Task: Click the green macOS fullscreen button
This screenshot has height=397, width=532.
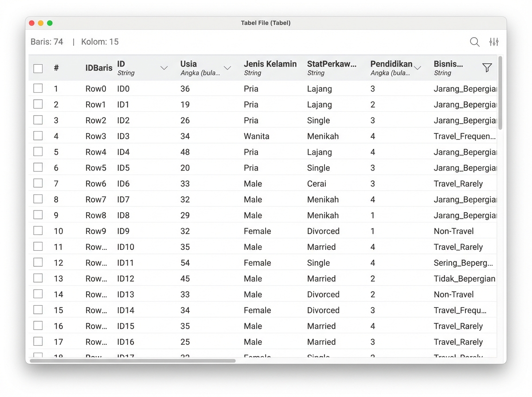Action: [50, 23]
